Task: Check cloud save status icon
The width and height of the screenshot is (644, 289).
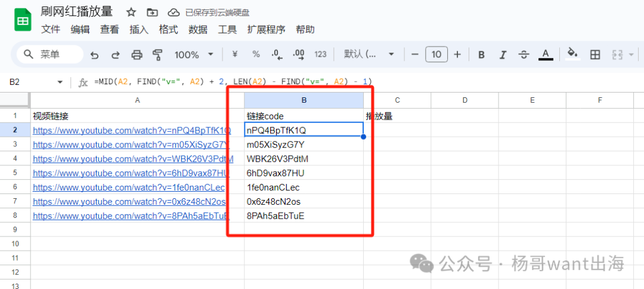Action: coord(174,13)
